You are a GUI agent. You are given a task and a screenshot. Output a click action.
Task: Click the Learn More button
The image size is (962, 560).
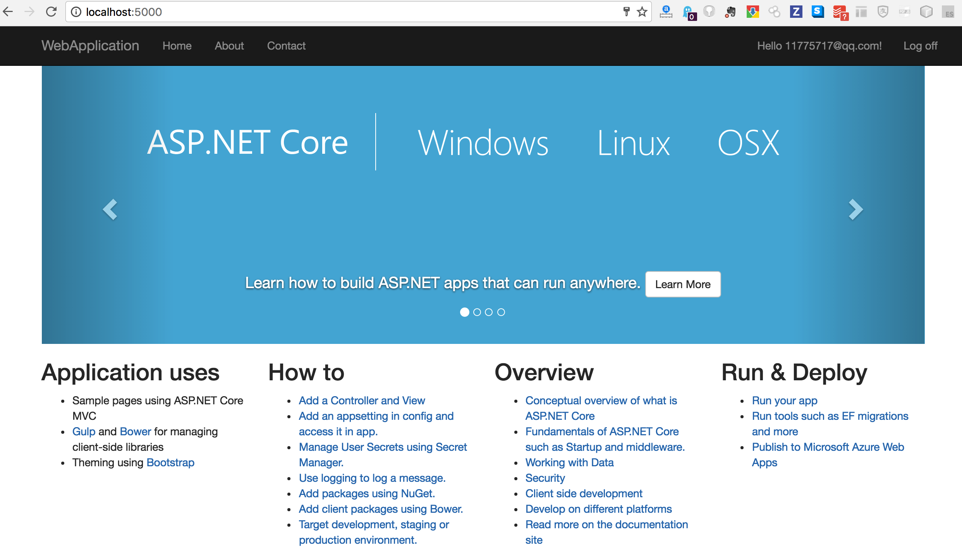pos(683,284)
